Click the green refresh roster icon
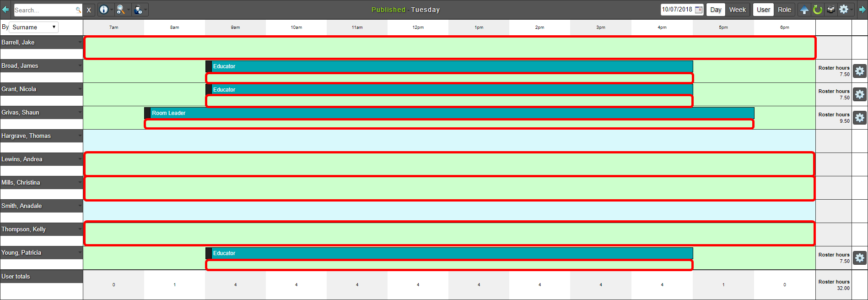Image resolution: width=868 pixels, height=300 pixels. click(818, 10)
